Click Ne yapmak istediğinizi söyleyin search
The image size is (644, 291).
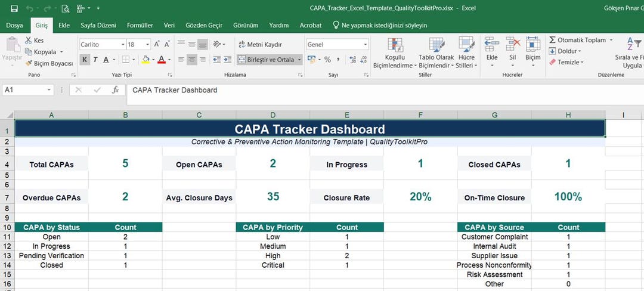pyautogui.click(x=380, y=25)
